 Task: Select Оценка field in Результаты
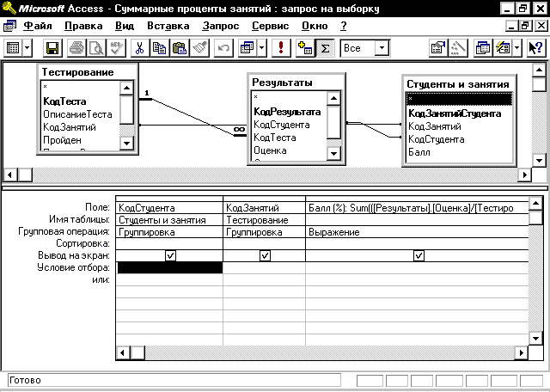270,150
